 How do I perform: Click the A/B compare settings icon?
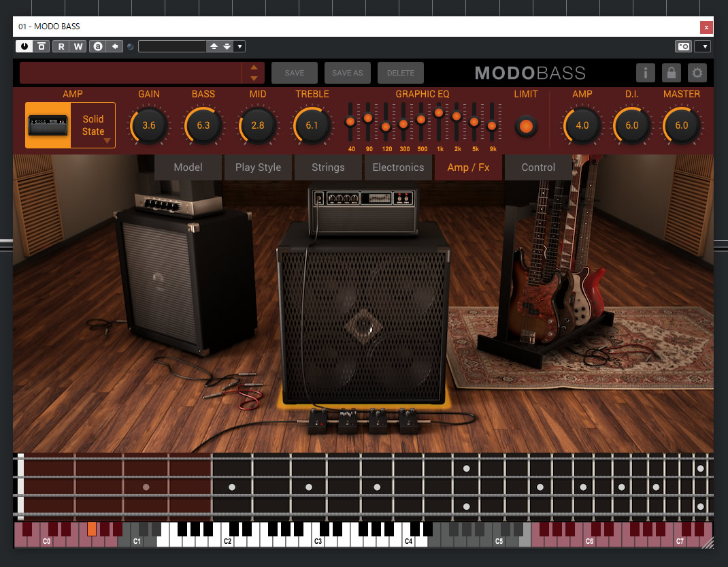coord(42,46)
